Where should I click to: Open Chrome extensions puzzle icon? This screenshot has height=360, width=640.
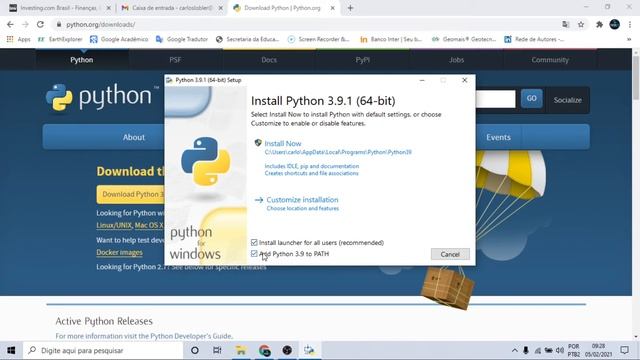point(599,24)
